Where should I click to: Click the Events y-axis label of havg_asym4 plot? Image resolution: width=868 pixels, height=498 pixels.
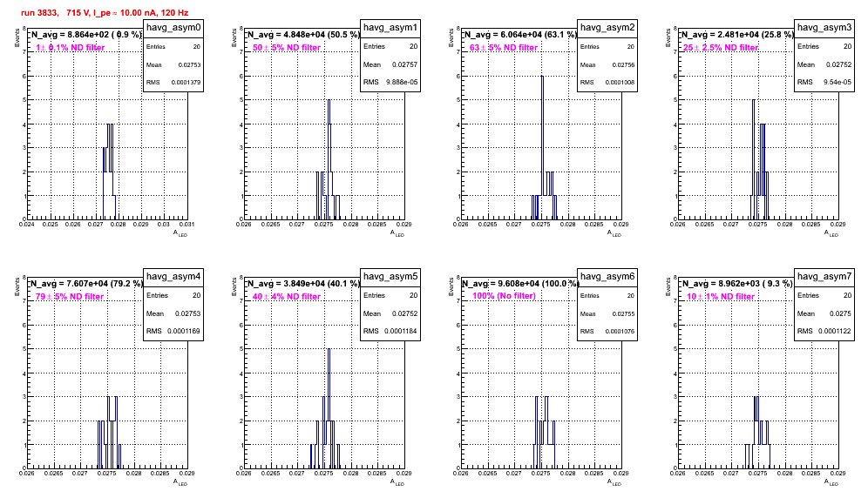tap(17, 287)
